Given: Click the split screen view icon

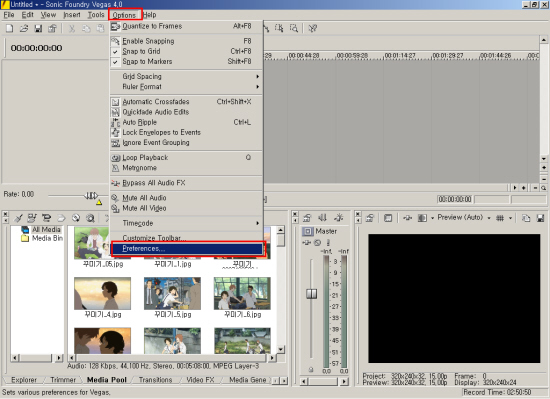Looking at the screenshot, I should click(x=422, y=218).
